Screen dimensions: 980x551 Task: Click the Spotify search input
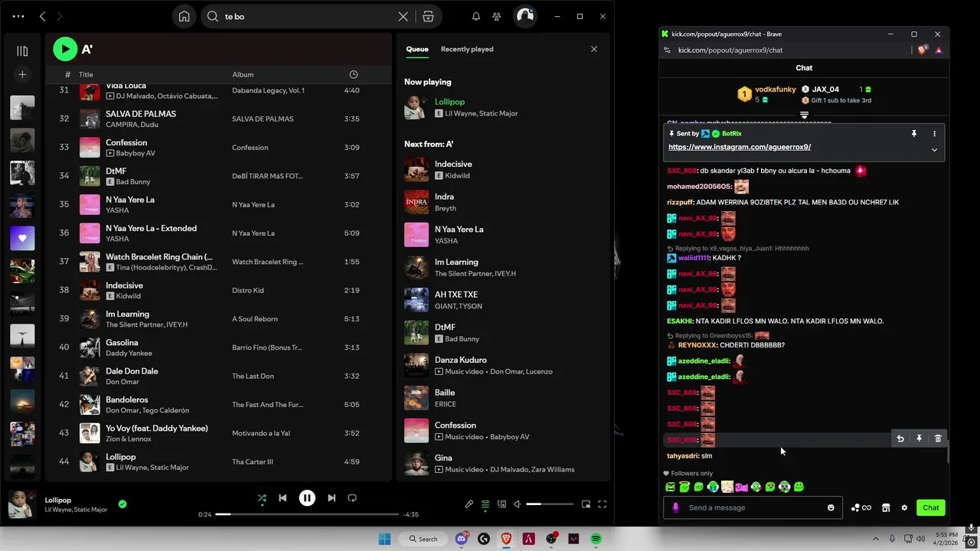[306, 16]
